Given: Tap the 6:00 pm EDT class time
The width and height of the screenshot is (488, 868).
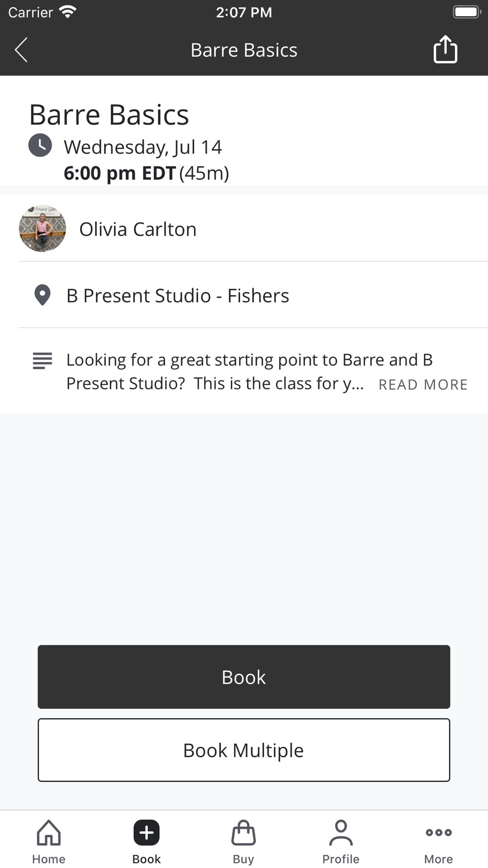Looking at the screenshot, I should [x=120, y=173].
